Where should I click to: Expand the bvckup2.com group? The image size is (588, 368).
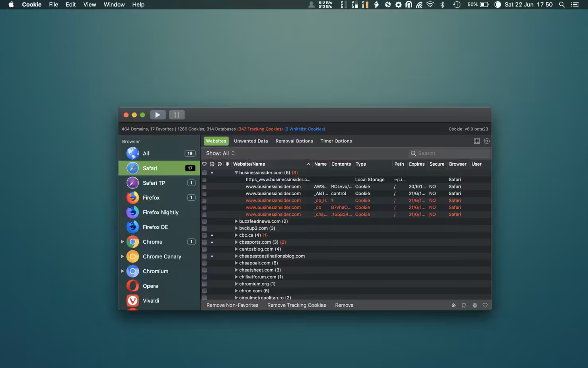(236, 228)
